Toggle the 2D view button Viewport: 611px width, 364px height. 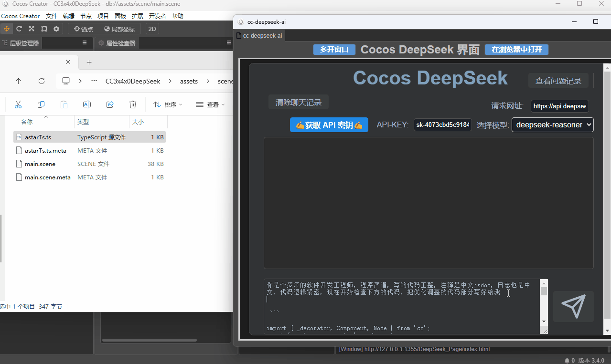(x=152, y=29)
